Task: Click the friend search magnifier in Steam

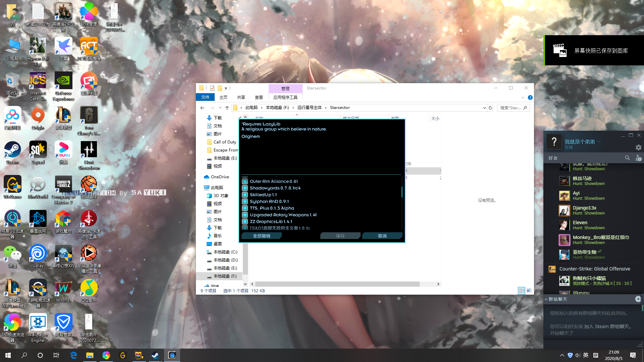Action: 628,158
